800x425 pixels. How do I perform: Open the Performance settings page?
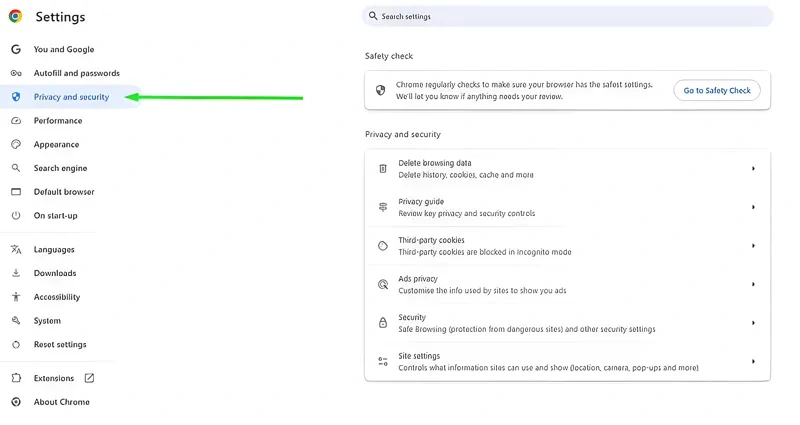click(x=58, y=121)
